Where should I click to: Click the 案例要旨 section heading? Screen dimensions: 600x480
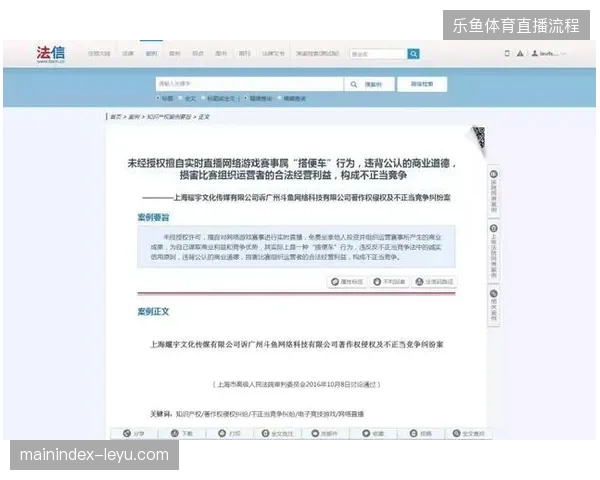[x=153, y=217]
